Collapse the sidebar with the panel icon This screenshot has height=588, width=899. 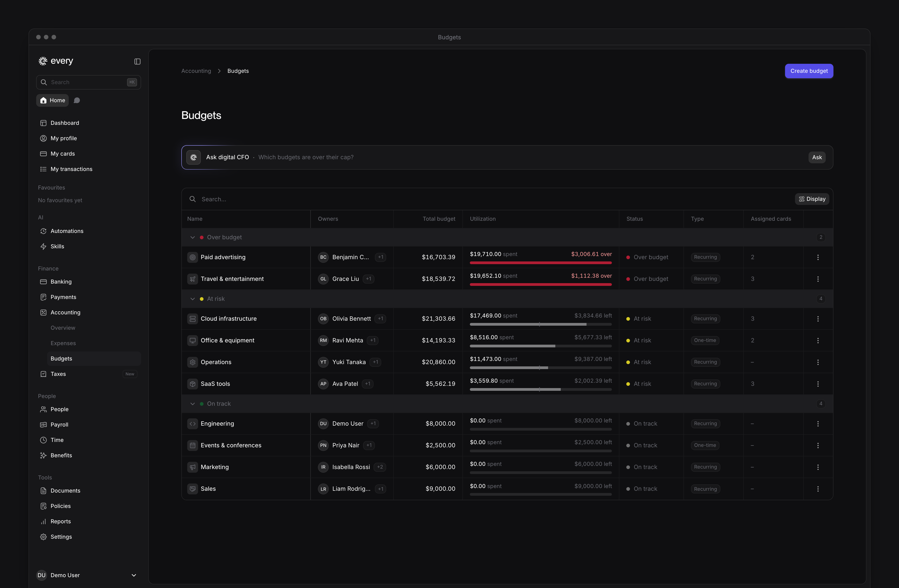coord(137,61)
